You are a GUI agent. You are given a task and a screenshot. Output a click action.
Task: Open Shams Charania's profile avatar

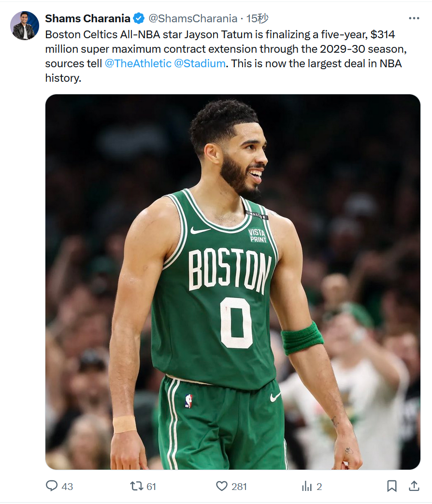click(25, 26)
